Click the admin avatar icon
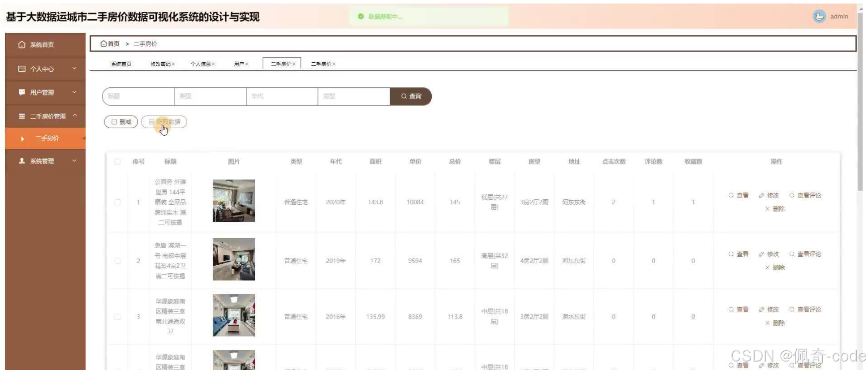Screen dimensions: 868x370 (x=819, y=17)
